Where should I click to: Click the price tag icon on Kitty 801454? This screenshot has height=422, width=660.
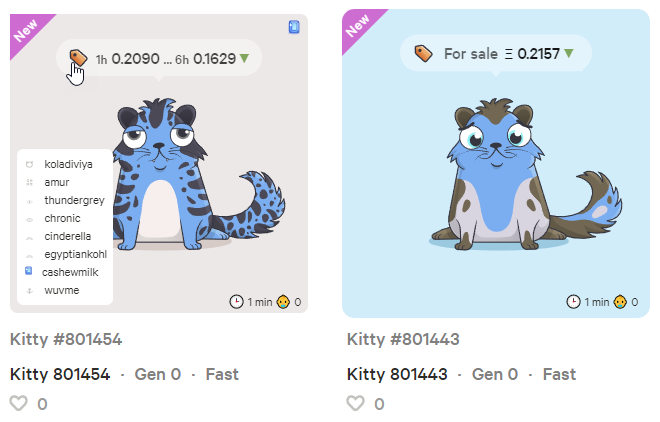[x=79, y=59]
